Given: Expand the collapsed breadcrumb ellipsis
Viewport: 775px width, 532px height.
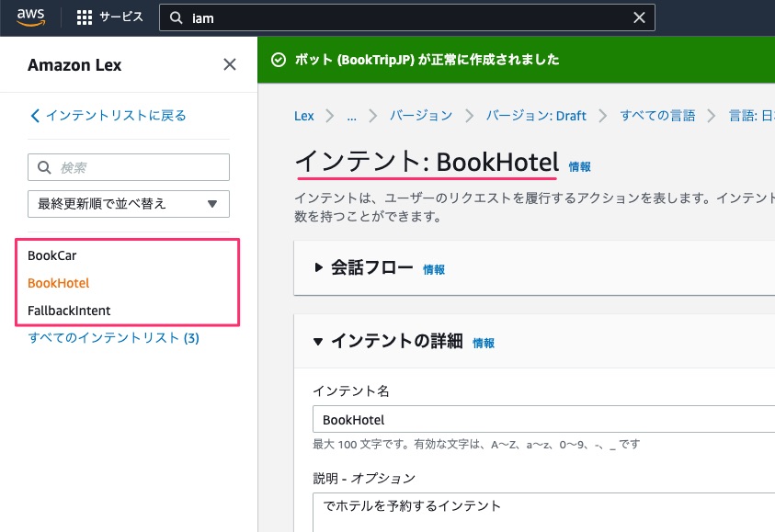Looking at the screenshot, I should [x=351, y=116].
